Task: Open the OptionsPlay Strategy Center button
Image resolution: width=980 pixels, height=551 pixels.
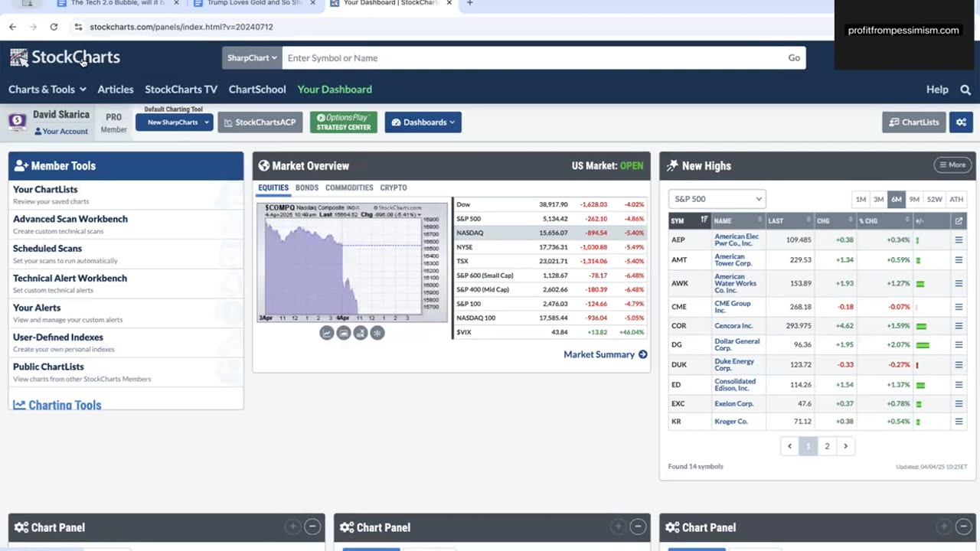Action: point(344,122)
